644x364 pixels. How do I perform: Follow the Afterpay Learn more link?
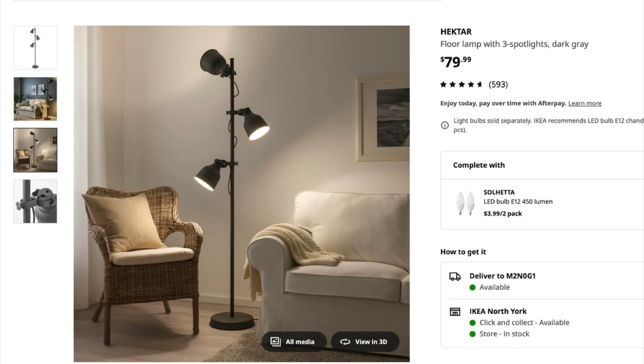[585, 103]
